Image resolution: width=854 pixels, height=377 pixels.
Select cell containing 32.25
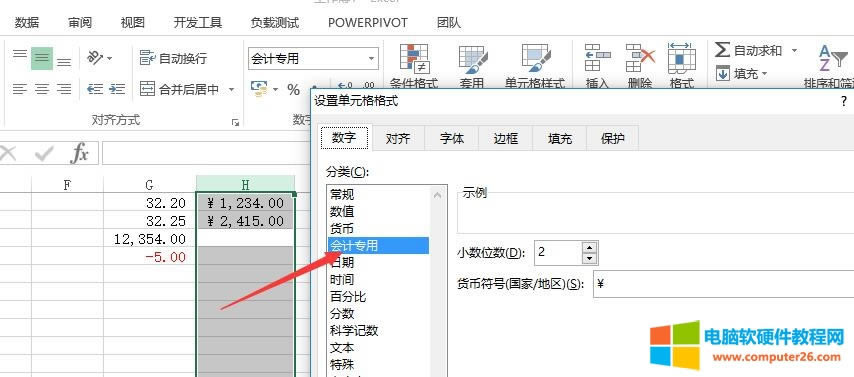pyautogui.click(x=150, y=221)
